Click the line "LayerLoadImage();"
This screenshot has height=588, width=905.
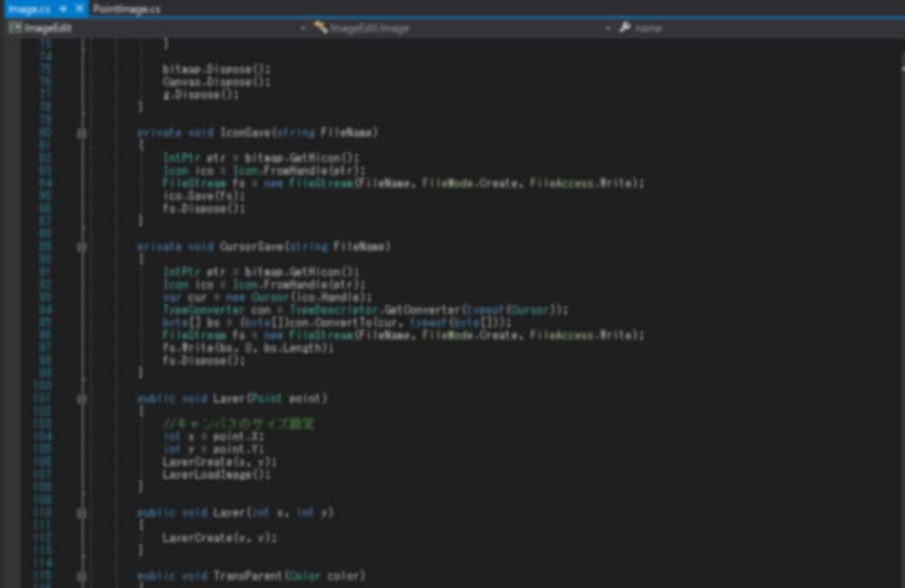point(216,474)
